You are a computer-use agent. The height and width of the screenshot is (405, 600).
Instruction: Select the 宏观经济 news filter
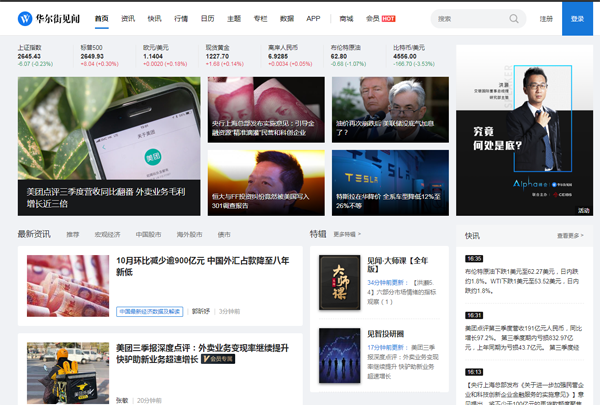[108, 235]
